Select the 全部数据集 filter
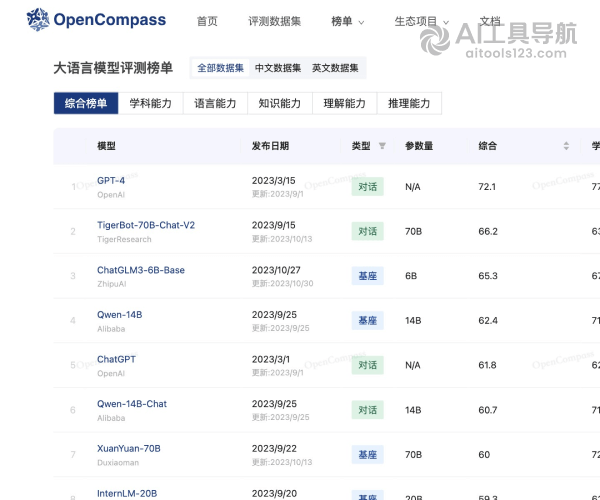The width and height of the screenshot is (600, 500). pos(220,68)
